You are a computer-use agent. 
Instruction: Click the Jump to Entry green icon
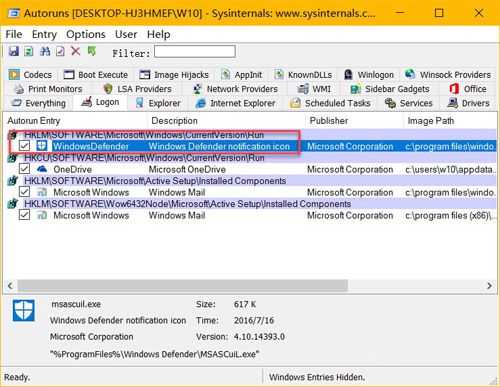92,51
